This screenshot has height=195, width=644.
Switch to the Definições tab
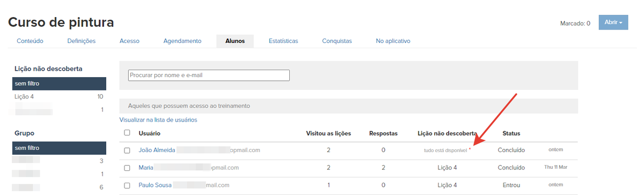(x=82, y=41)
